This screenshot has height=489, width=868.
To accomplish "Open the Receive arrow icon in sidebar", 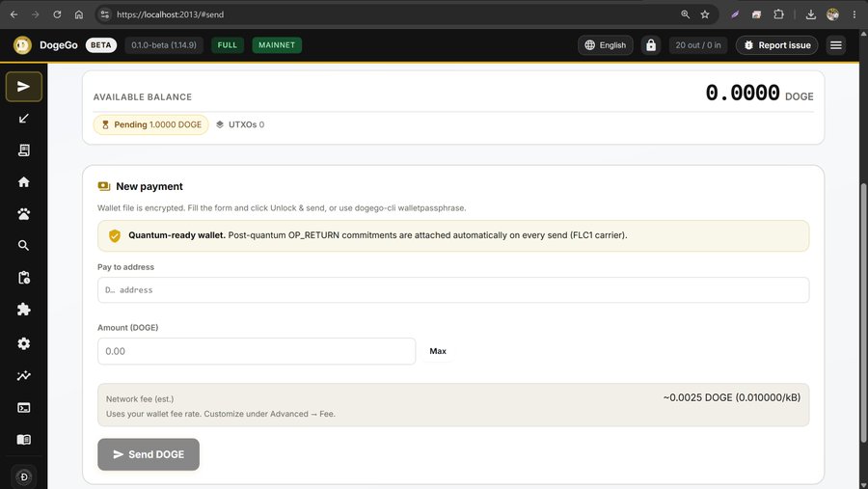I will point(24,119).
